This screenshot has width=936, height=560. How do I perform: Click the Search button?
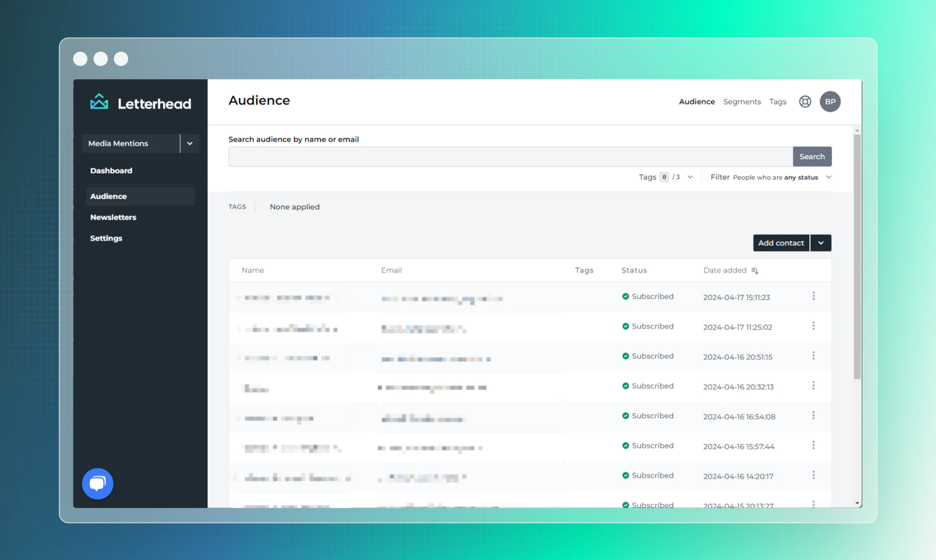click(811, 157)
